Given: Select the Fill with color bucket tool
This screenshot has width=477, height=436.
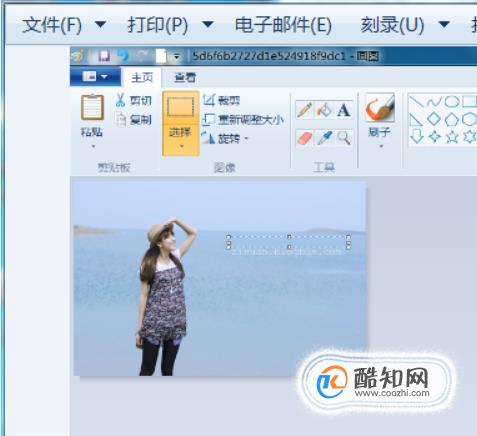Looking at the screenshot, I should tap(324, 110).
